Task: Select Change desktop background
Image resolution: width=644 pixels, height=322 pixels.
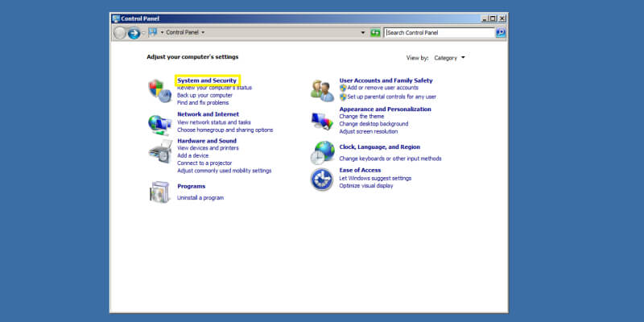Action: click(x=374, y=124)
